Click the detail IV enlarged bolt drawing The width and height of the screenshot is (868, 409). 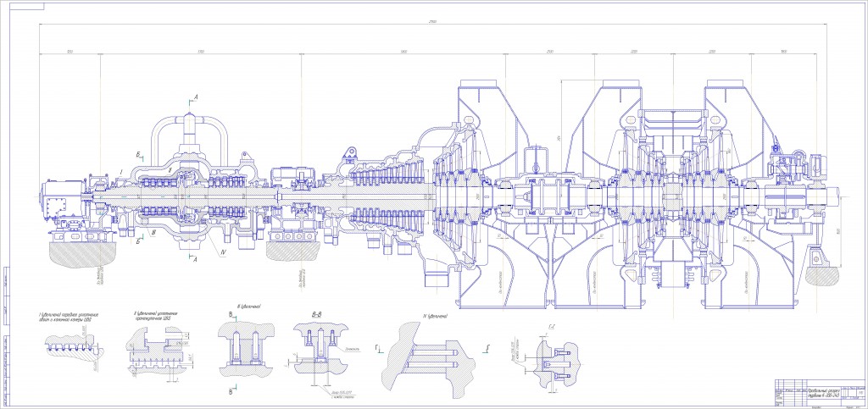428,359
